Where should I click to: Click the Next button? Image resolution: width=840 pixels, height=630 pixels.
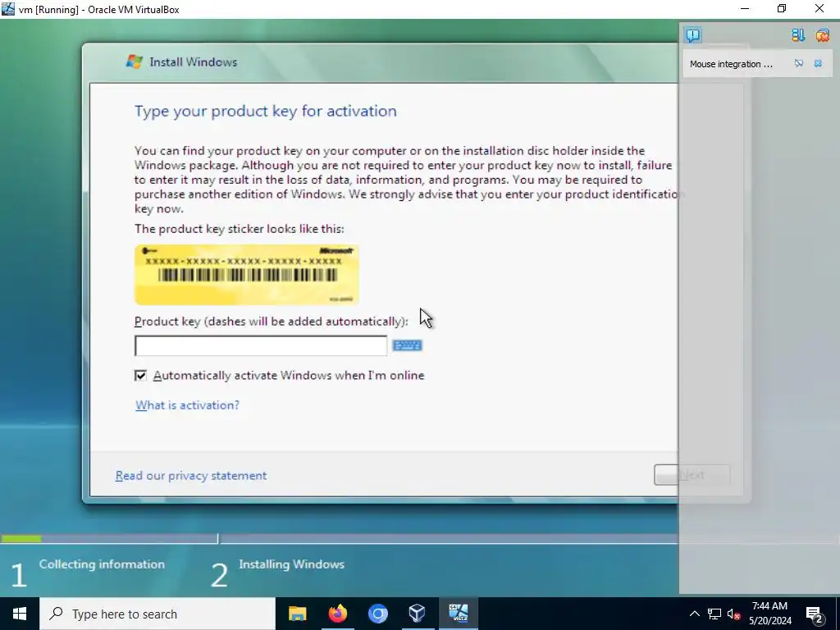(x=692, y=475)
